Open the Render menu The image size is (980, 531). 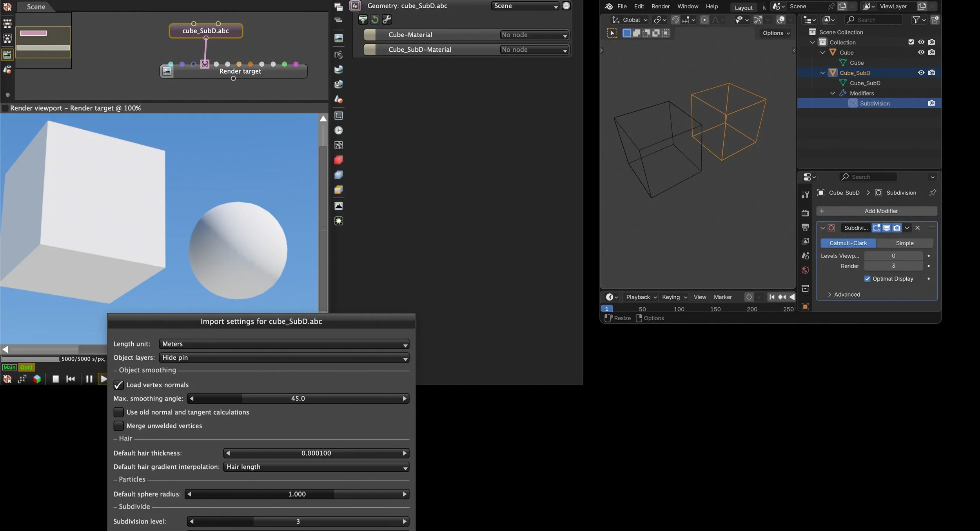660,6
